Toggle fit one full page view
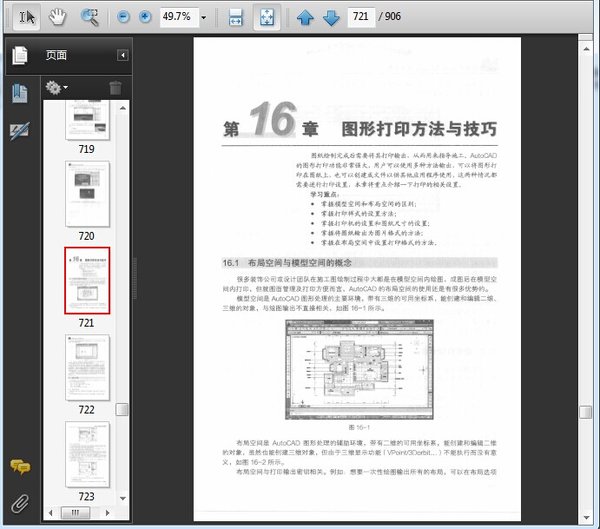The image size is (600, 529). [x=268, y=18]
